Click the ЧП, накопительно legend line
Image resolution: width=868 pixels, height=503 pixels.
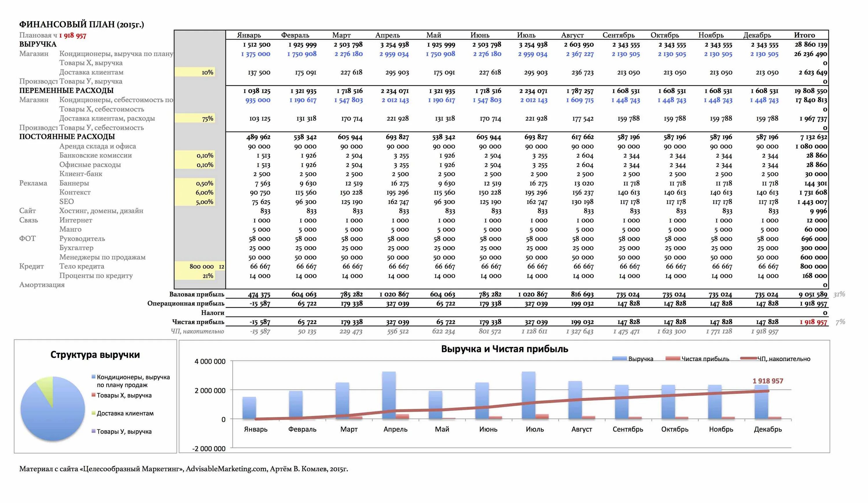(x=775, y=359)
